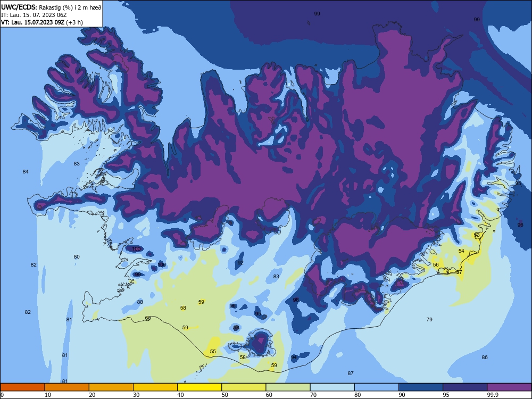Image resolution: width=532 pixels, height=399 pixels.
Task: Click the "60" value on the south-west coastline
Action: 148,318
